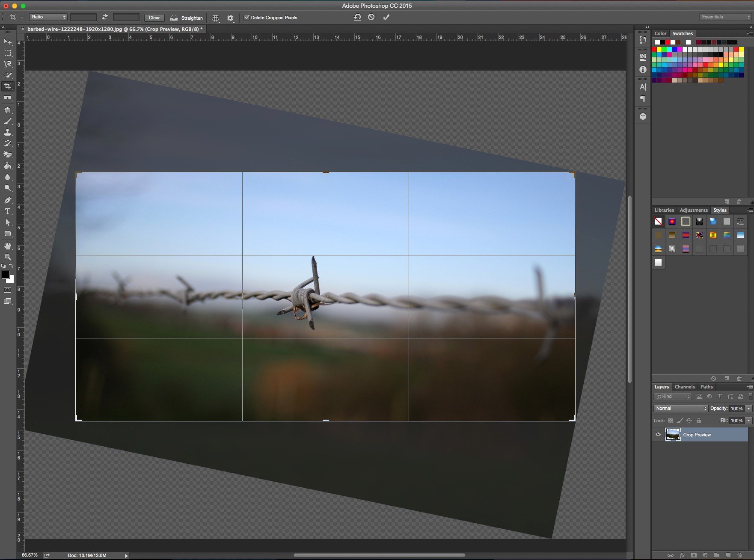Open the layer blend mode dropdown
This screenshot has width=754, height=560.
click(x=681, y=409)
